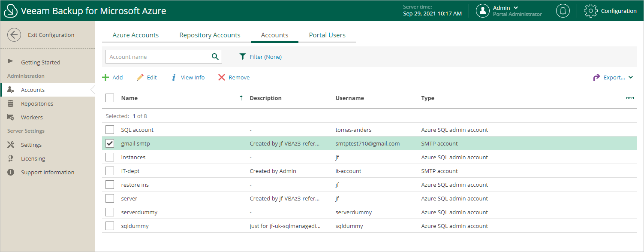Click the it-account username cell
This screenshot has width=644, height=252.
click(x=348, y=171)
